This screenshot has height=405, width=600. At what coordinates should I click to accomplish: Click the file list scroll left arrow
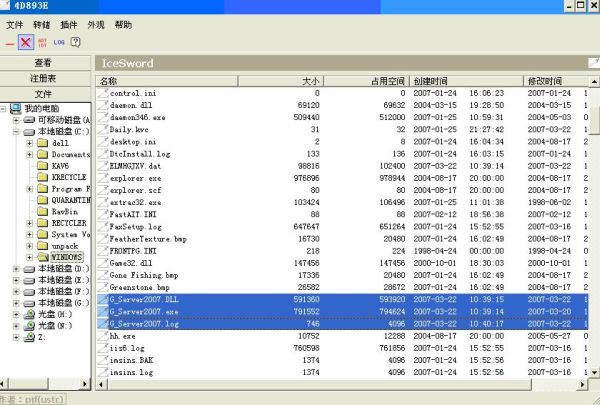[x=101, y=384]
